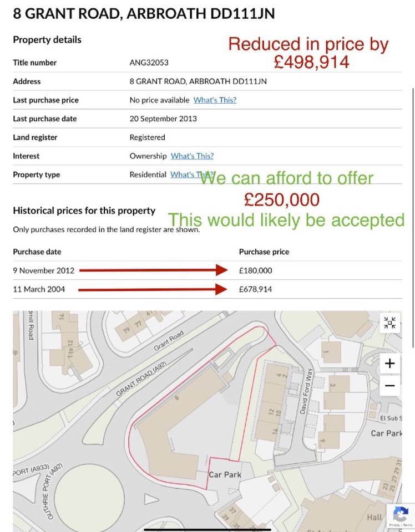415x532 pixels.
Task: Open the reCAPTCHA Privacy link
Action: click(395, 525)
